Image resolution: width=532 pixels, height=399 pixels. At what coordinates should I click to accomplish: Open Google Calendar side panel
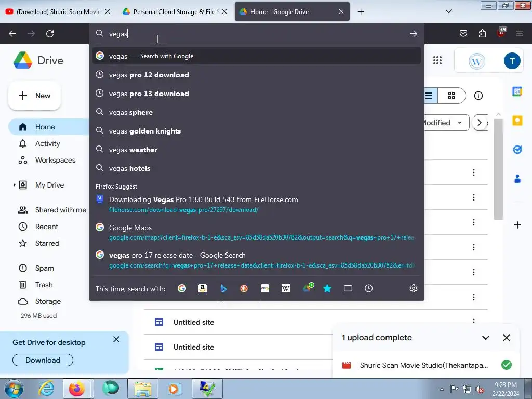click(x=517, y=91)
